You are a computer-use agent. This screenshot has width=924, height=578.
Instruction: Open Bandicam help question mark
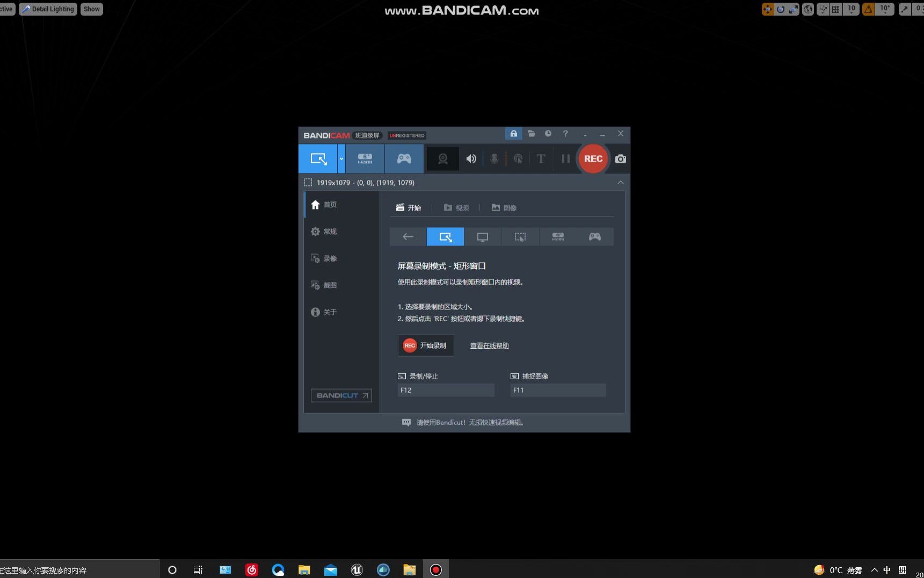(565, 133)
